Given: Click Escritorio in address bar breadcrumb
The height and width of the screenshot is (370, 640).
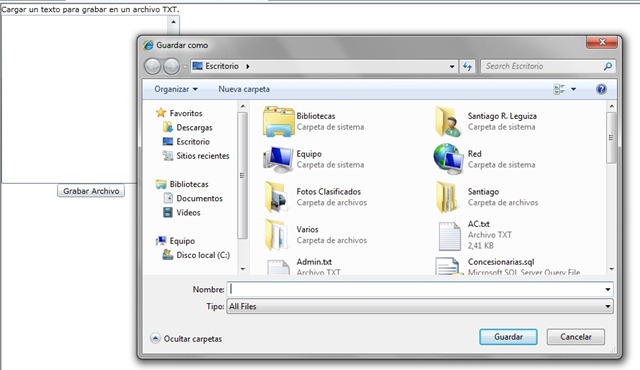Looking at the screenshot, I should 222,66.
